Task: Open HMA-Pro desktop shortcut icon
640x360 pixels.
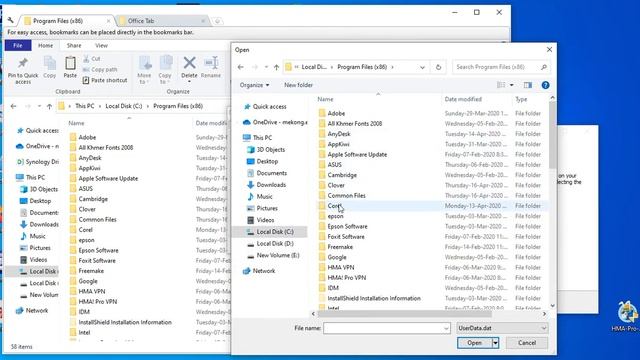Action: pyautogui.click(x=627, y=316)
